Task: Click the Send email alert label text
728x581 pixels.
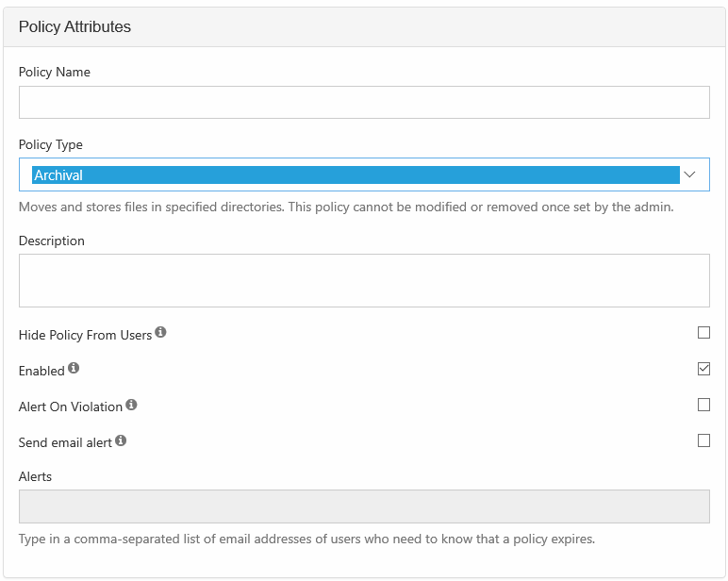Action: [65, 442]
